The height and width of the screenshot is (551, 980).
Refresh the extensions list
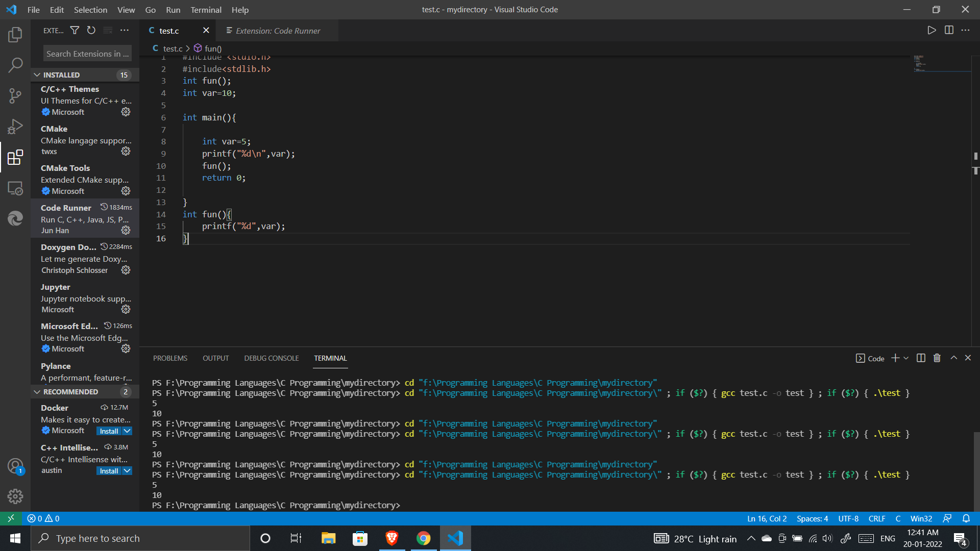click(91, 31)
